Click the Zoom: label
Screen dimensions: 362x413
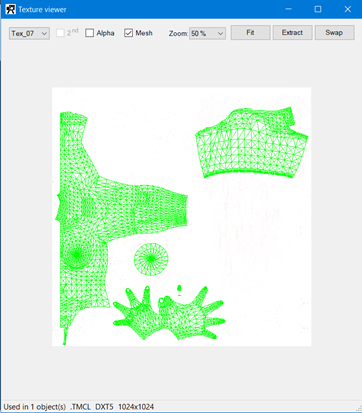178,33
